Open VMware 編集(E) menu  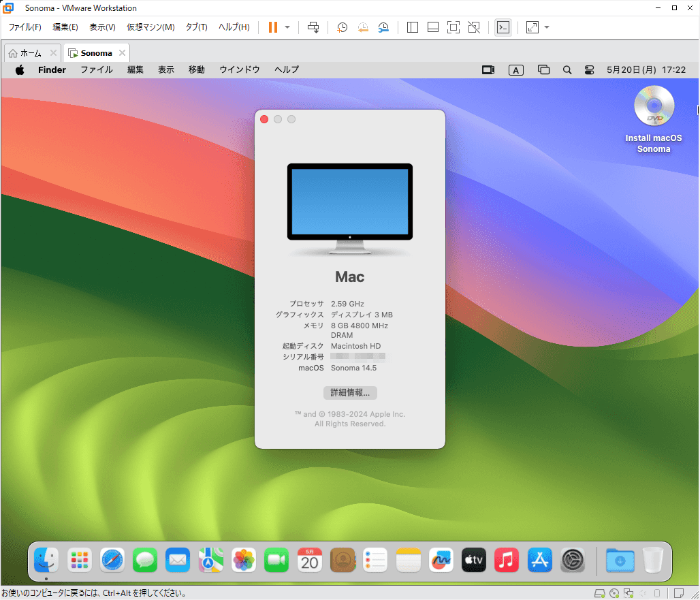[65, 27]
